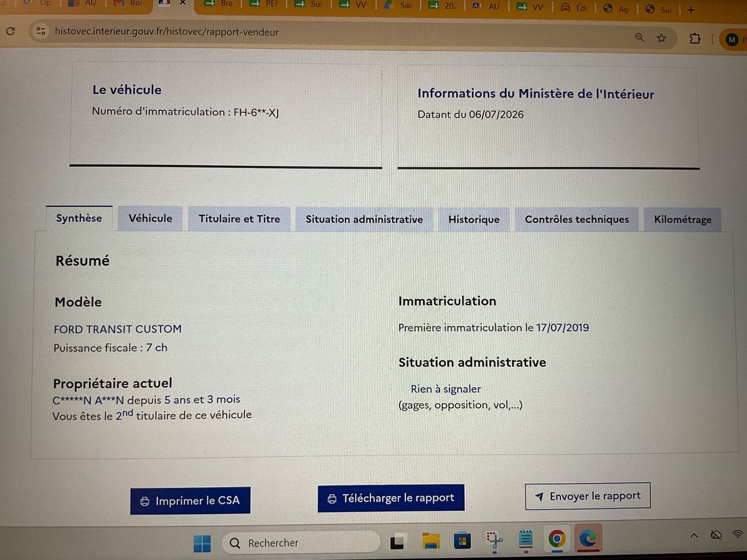The width and height of the screenshot is (747, 560).
Task: Bookmark this page with the star icon
Action: pyautogui.click(x=661, y=38)
